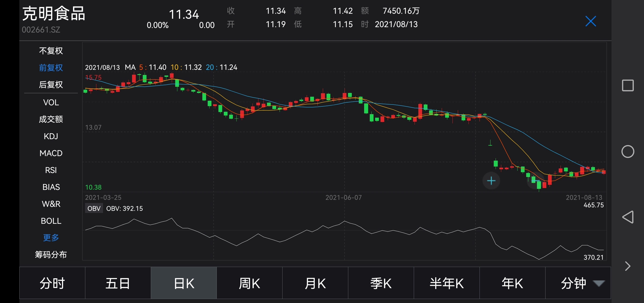This screenshot has height=303, width=644.
Task: Switch to the 周K weekly tab
Action: coord(250,283)
